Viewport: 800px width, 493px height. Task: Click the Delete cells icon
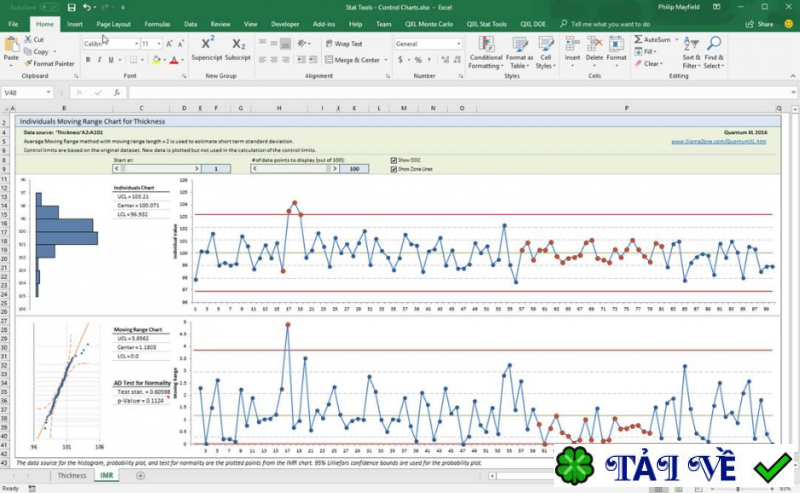coord(594,44)
